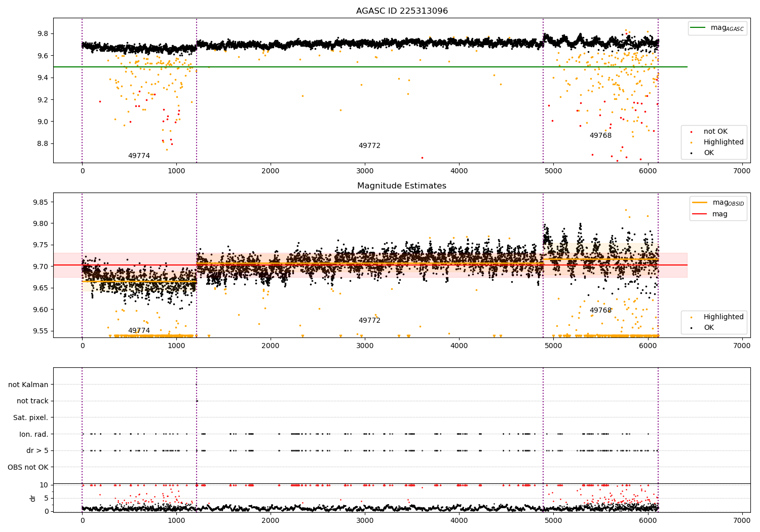Click the mag AGASC legend label
This screenshot has height=532, width=760.
(727, 28)
